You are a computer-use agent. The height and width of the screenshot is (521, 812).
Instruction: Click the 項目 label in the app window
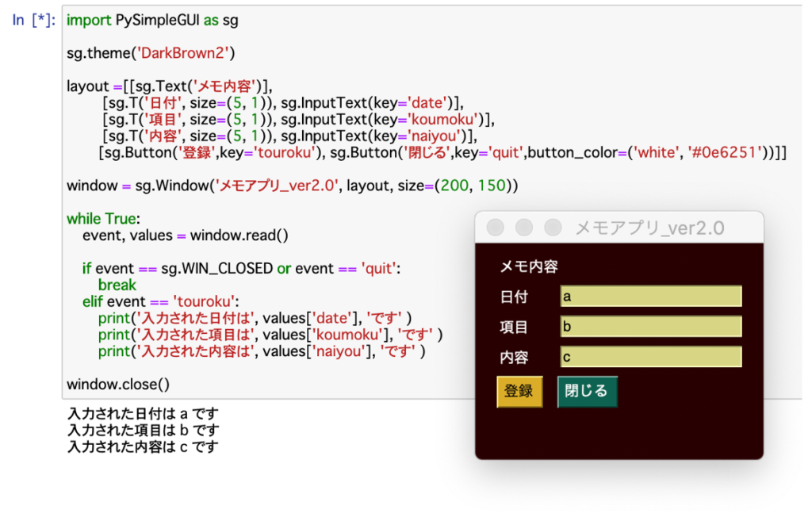click(514, 328)
